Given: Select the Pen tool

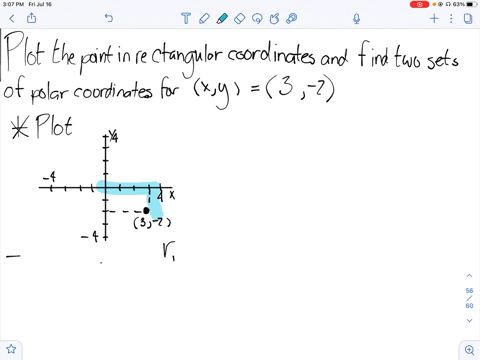Looking at the screenshot, I should (x=204, y=18).
